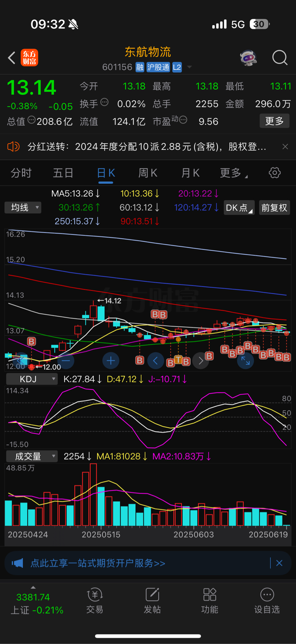Tap the 沪股通 badge
The width and height of the screenshot is (296, 644).
coord(158,67)
